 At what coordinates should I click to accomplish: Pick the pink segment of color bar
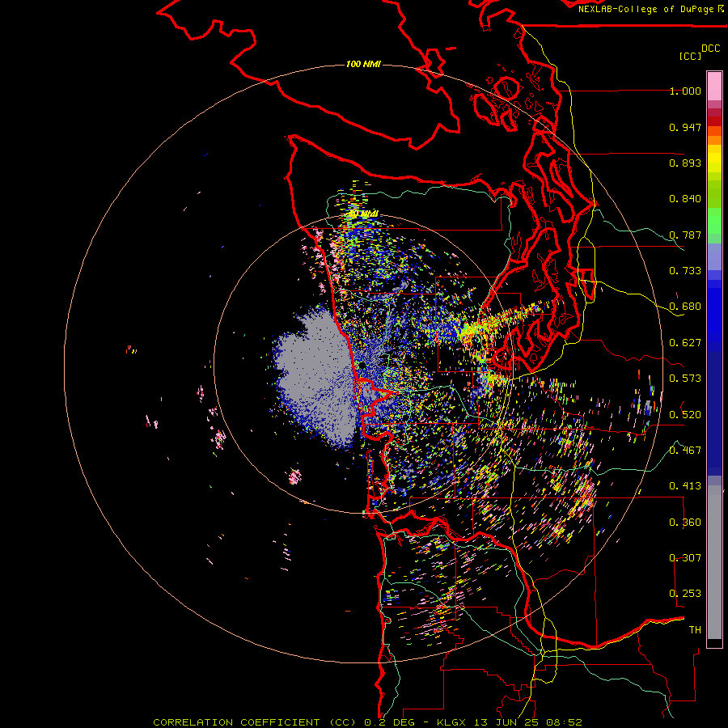coord(714,86)
